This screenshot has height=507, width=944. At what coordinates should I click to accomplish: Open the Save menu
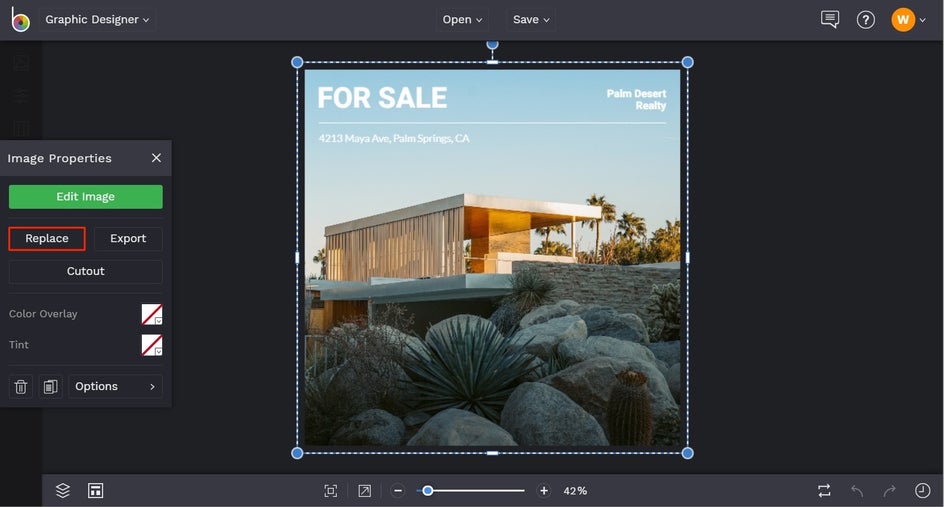coord(531,19)
